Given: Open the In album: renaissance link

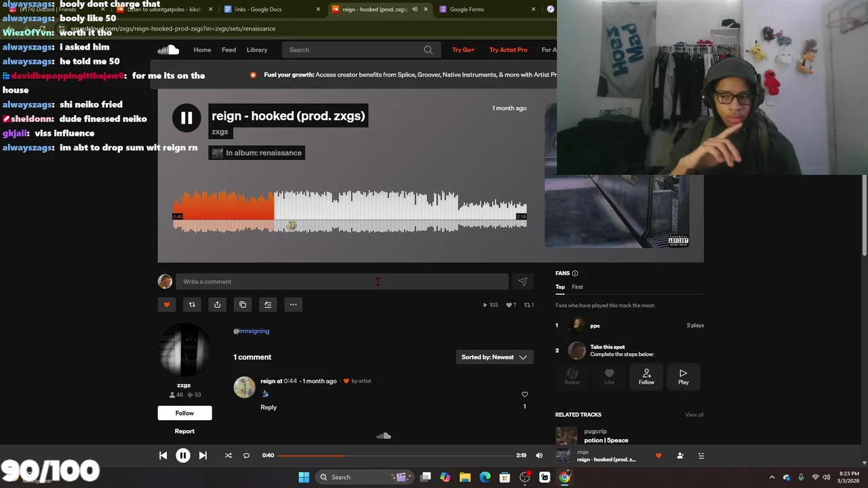Looking at the screenshot, I should [256, 152].
